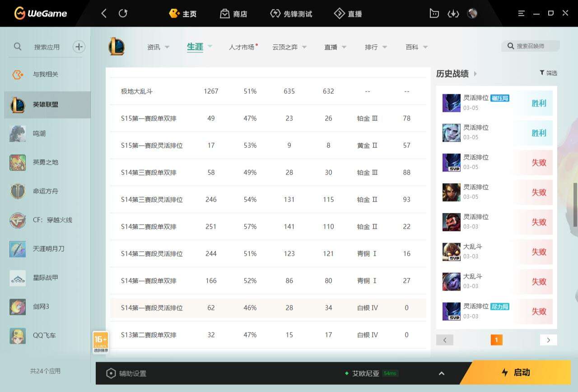Viewport: 578px width, 392px height.
Task: Select the S14第二赛段灵活排位 row label
Action: tap(152, 254)
